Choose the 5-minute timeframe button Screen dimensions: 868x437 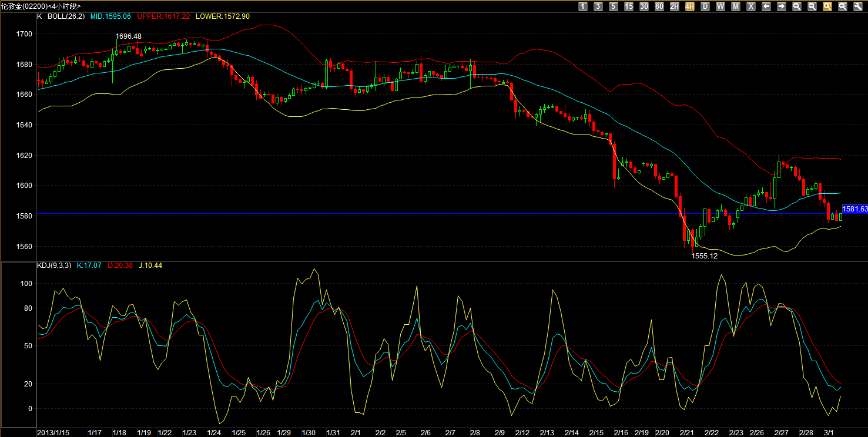coord(614,6)
